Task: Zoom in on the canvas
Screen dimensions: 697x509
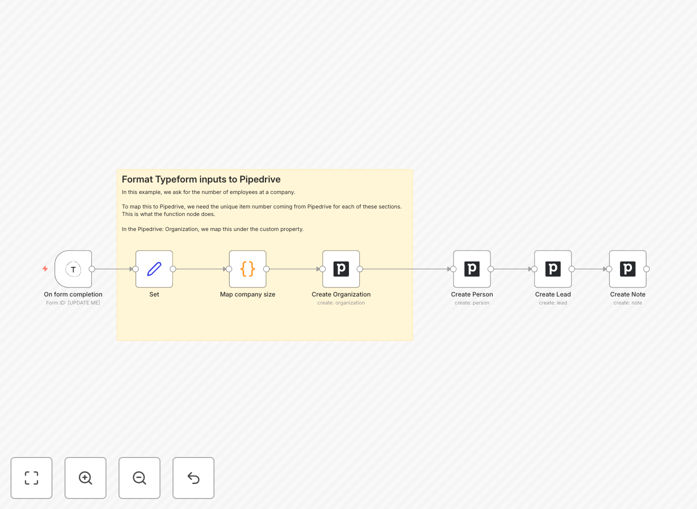Action: pos(85,478)
